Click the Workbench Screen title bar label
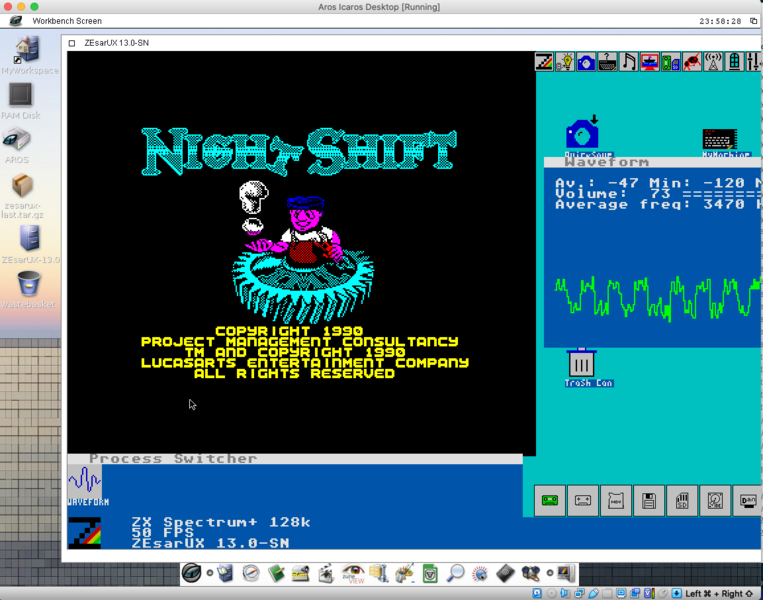Image resolution: width=763 pixels, height=600 pixels. click(x=67, y=21)
